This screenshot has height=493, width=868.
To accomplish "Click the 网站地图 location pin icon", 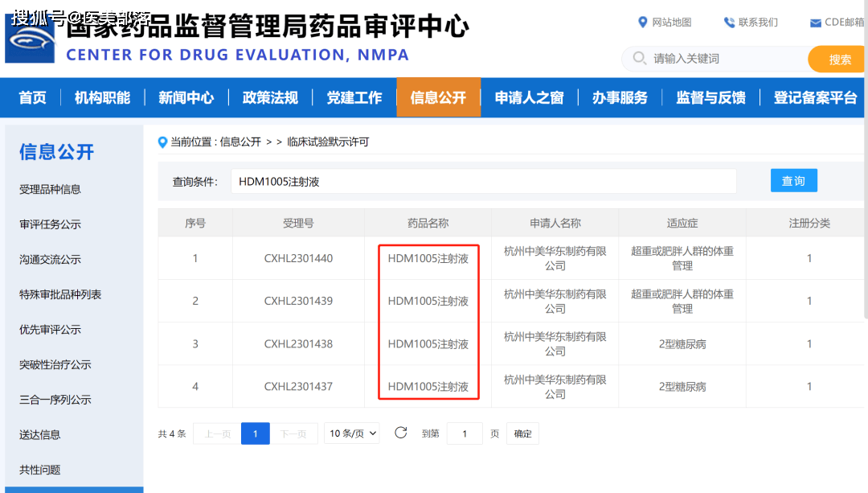I will click(642, 22).
